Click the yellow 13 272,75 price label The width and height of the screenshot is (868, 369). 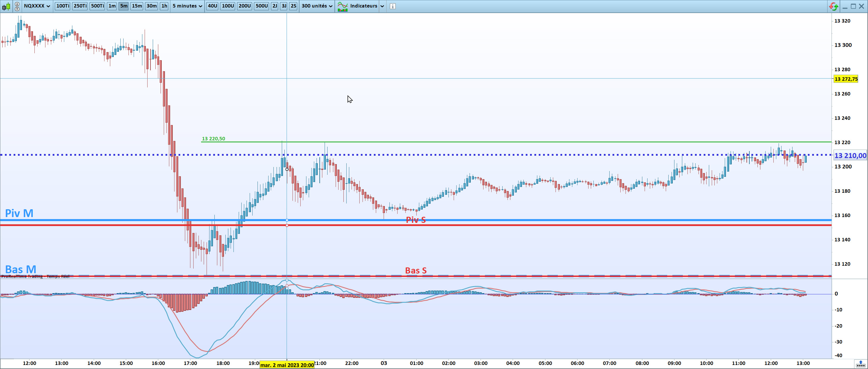pos(846,79)
